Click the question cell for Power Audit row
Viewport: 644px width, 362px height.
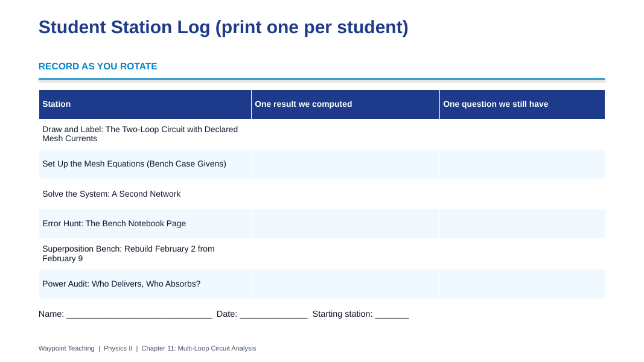(522, 284)
